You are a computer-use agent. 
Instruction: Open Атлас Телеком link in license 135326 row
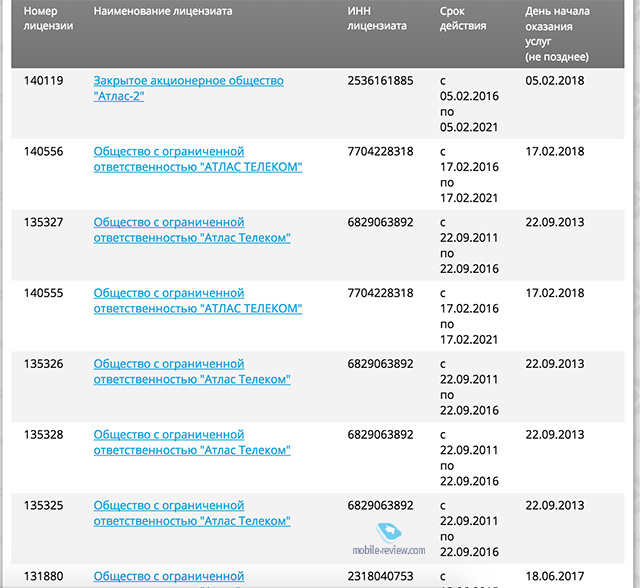tap(192, 372)
